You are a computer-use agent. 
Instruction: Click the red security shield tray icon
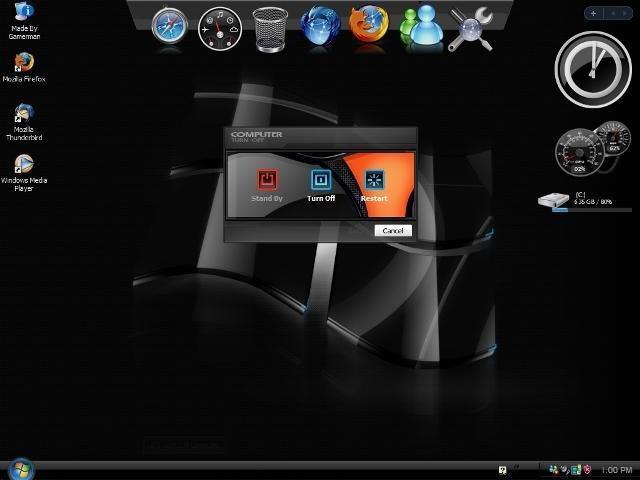click(x=587, y=470)
